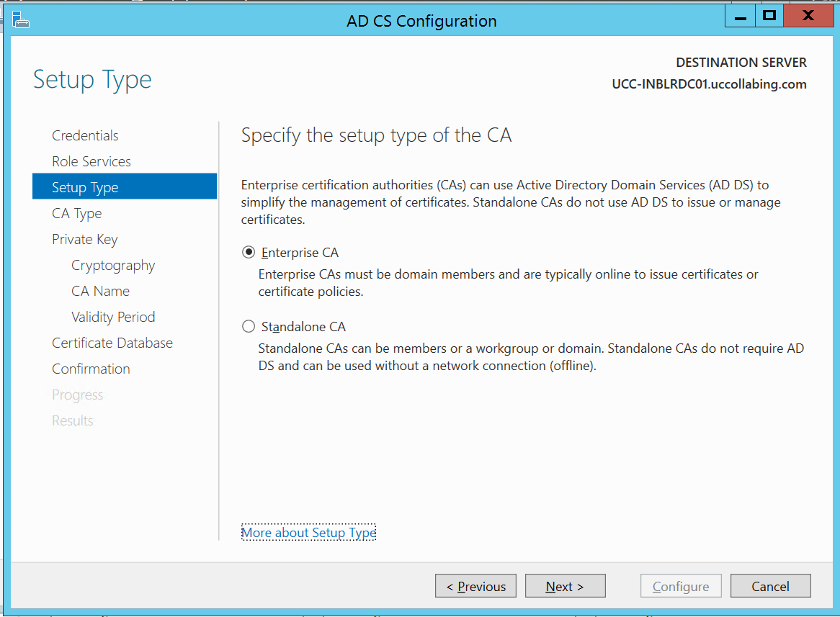The width and height of the screenshot is (840, 617).
Task: Click the Previous button
Action: [x=475, y=586]
